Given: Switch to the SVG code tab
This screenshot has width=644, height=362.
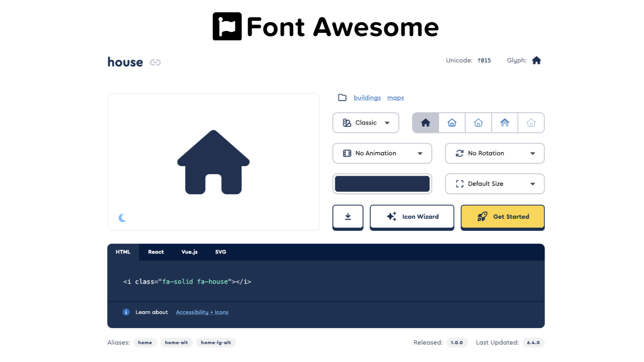Looking at the screenshot, I should click(220, 252).
